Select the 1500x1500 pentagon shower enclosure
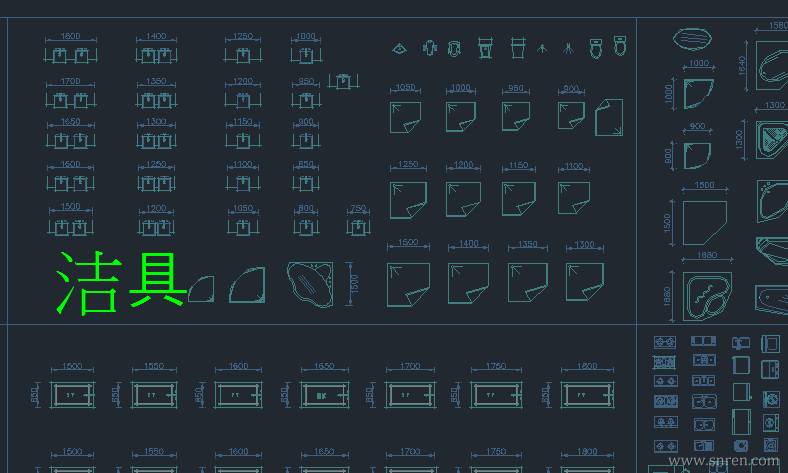 click(705, 223)
